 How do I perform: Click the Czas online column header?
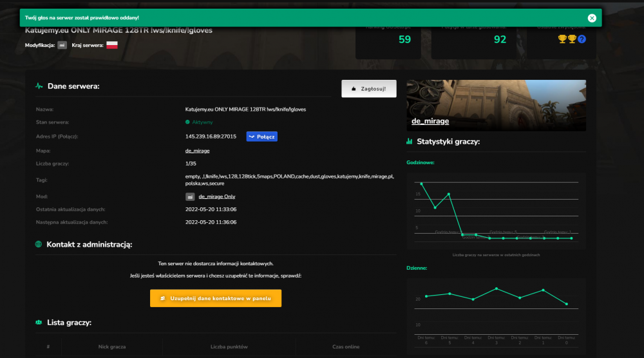click(346, 347)
